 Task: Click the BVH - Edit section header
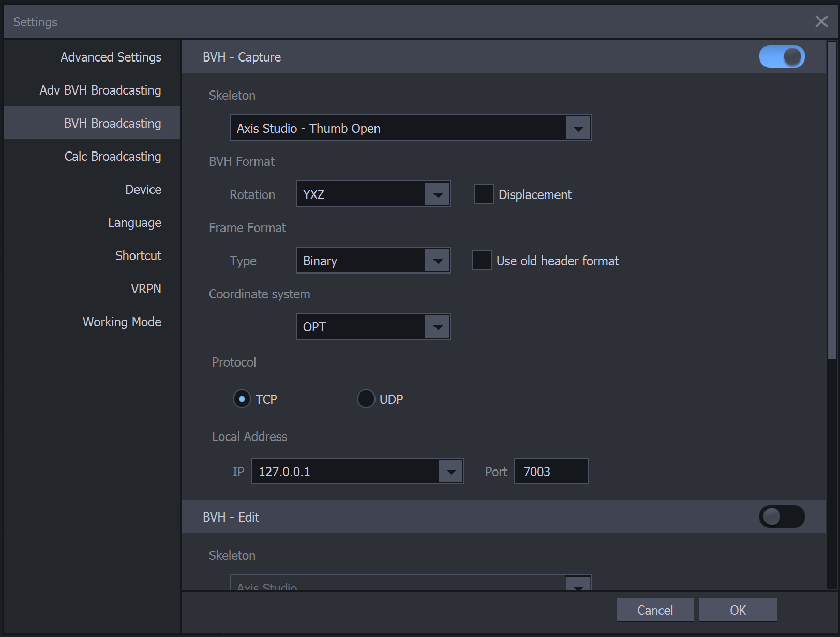pyautogui.click(x=504, y=517)
